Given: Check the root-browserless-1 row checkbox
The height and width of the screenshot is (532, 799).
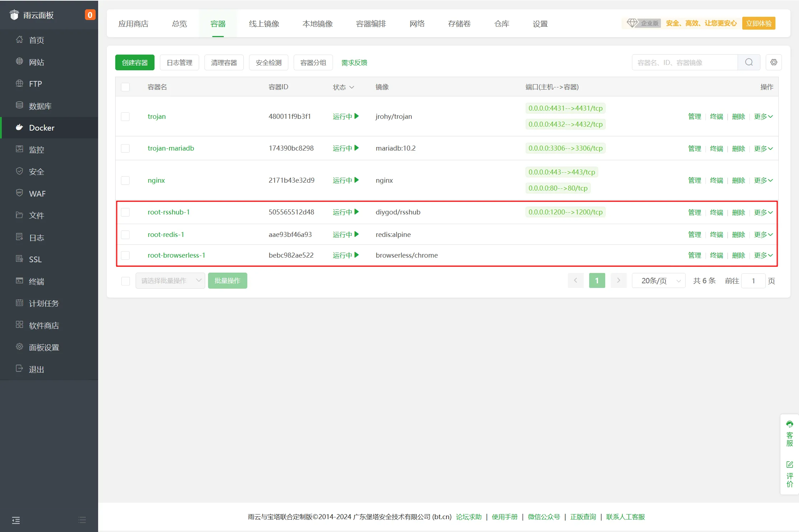Looking at the screenshot, I should tap(125, 255).
